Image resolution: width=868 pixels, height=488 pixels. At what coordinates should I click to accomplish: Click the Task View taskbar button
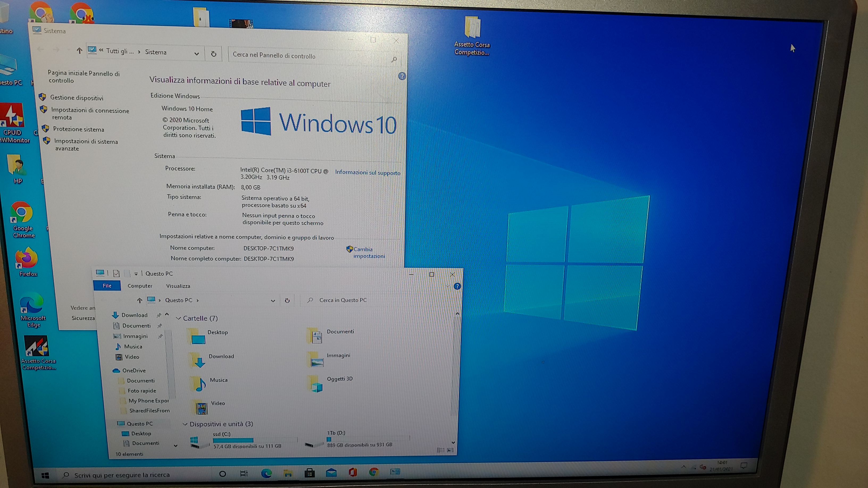tap(244, 474)
